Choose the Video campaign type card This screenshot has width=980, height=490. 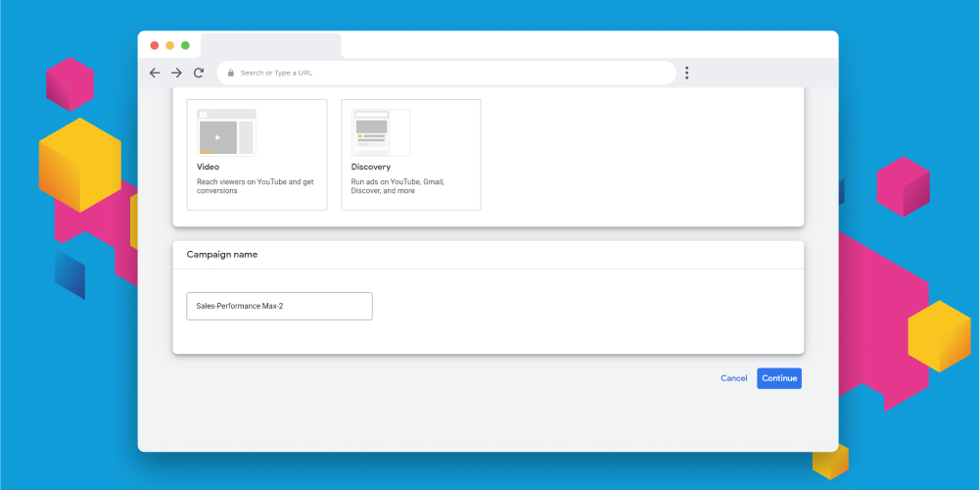(x=257, y=155)
